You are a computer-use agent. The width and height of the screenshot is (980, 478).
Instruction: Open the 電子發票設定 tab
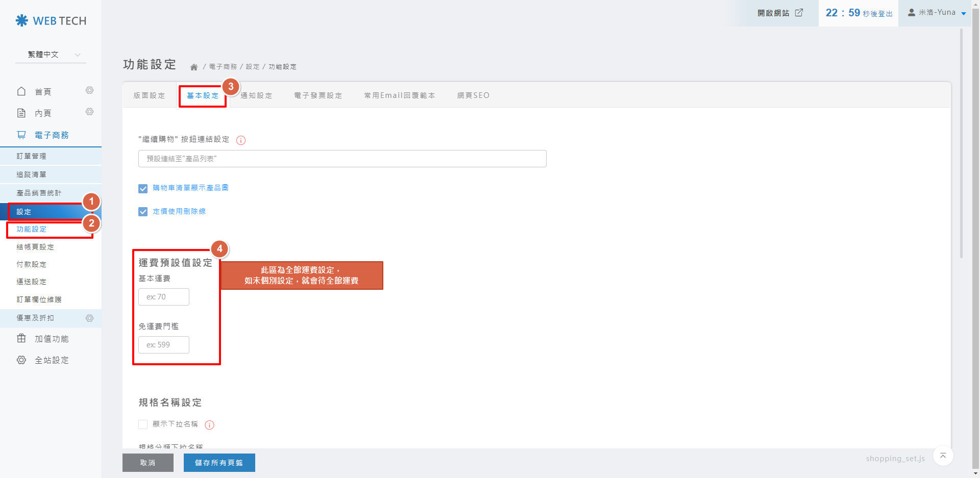(318, 95)
